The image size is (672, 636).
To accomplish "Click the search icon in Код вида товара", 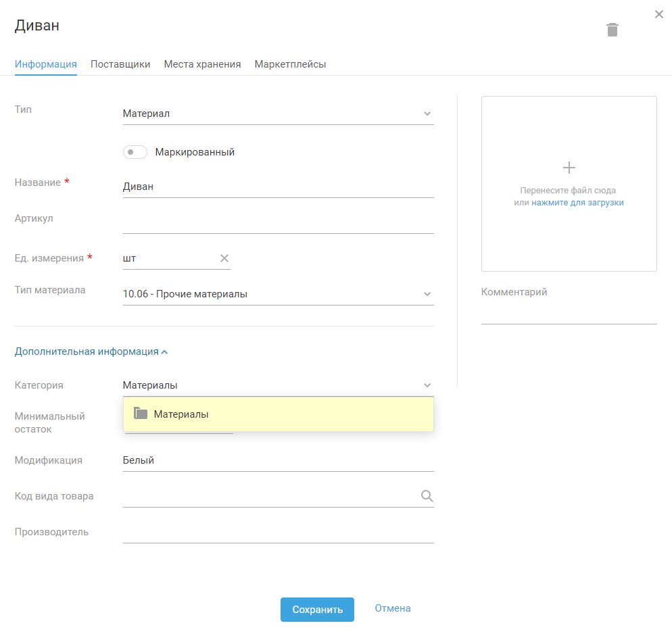I will click(427, 496).
